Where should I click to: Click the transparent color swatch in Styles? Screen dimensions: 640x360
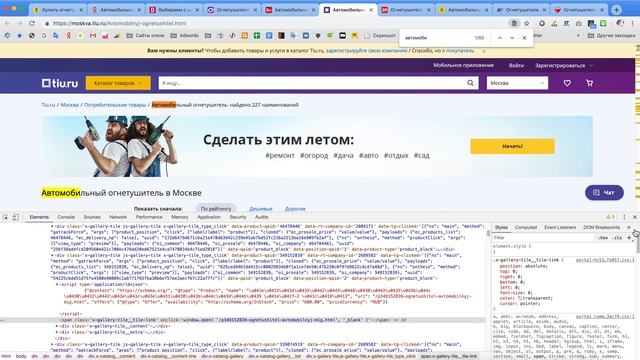pos(520,298)
